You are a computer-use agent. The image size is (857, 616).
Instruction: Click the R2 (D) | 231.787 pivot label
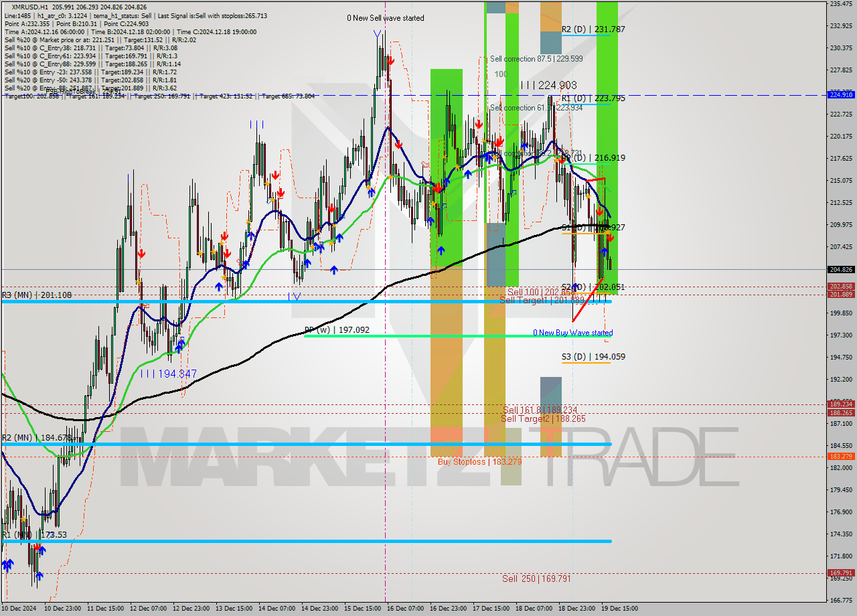point(593,29)
